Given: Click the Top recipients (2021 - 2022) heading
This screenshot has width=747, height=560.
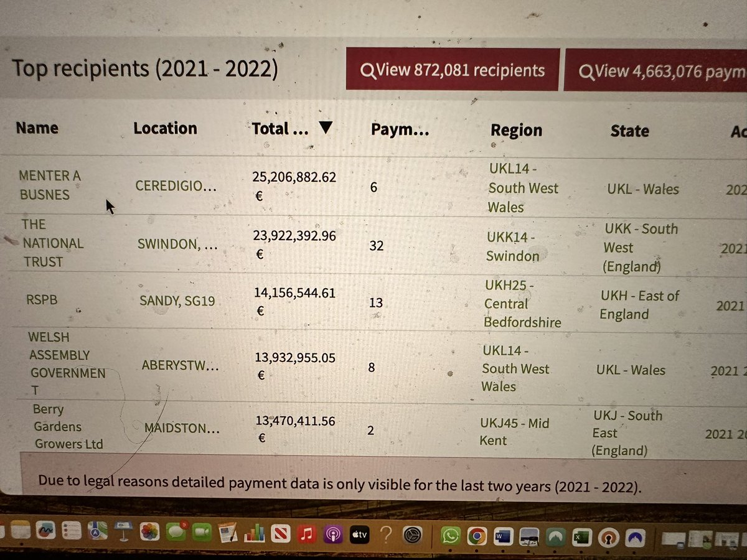Looking at the screenshot, I should tap(144, 68).
